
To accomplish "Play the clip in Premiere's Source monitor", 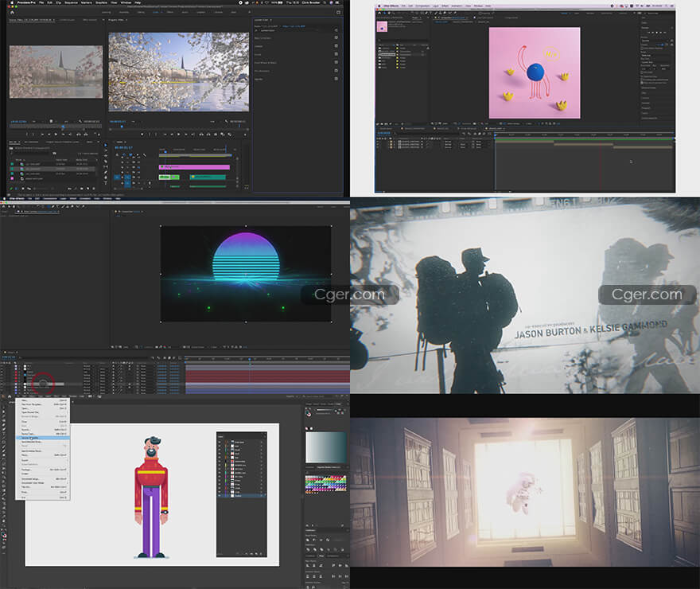I will click(x=56, y=134).
